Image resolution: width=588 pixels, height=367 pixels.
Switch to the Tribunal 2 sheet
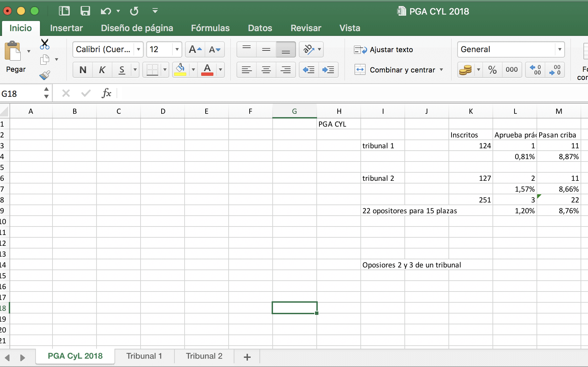(204, 356)
